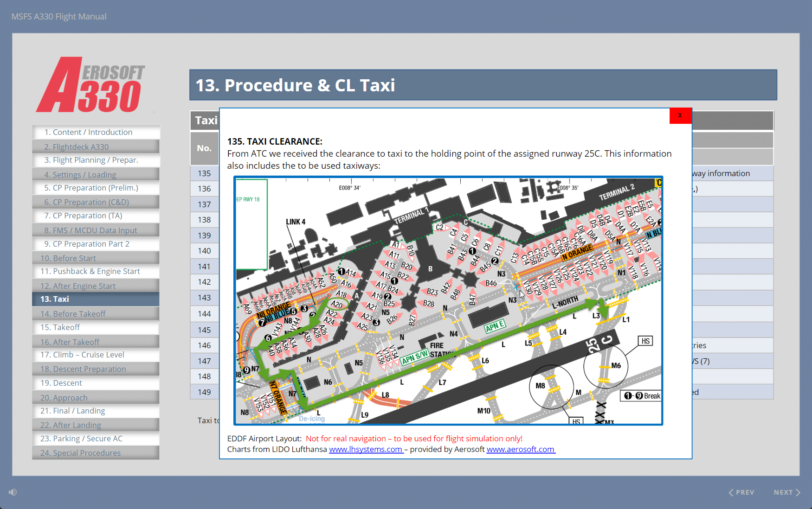The width and height of the screenshot is (812, 509).
Task: Open the www.lhsystems.com link
Action: click(366, 449)
